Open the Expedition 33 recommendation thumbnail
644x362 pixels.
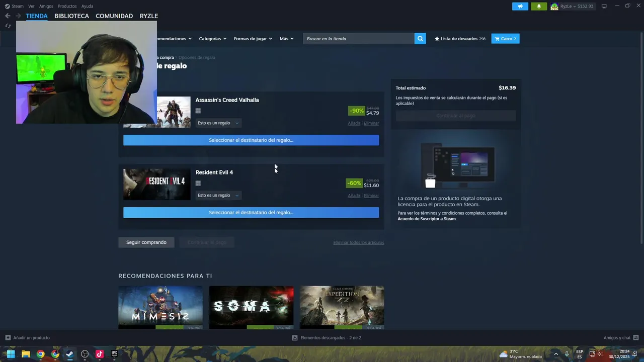[342, 307]
